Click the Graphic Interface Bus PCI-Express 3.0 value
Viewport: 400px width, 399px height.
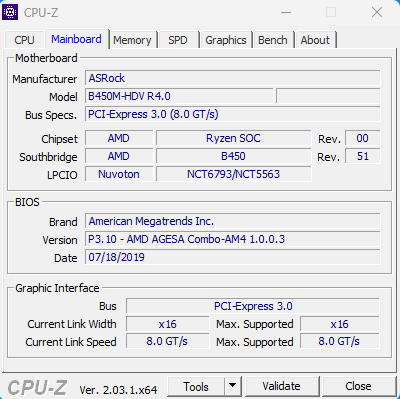(x=253, y=306)
